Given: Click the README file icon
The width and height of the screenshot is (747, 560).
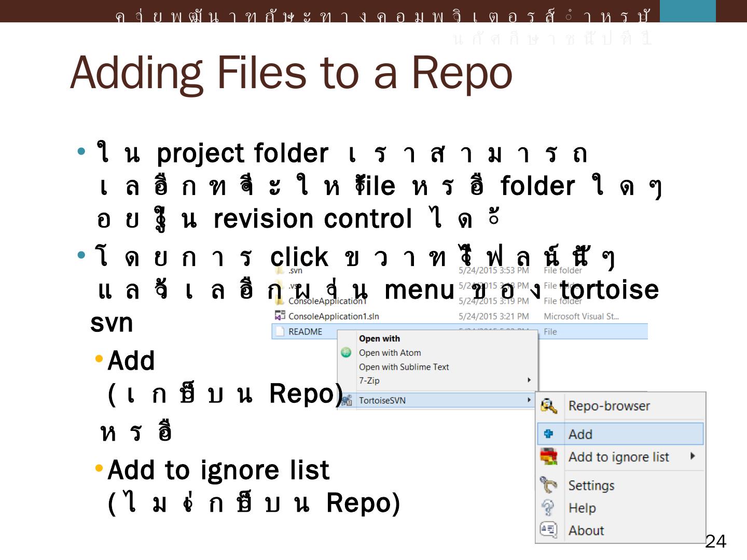Looking at the screenshot, I should 280,331.
